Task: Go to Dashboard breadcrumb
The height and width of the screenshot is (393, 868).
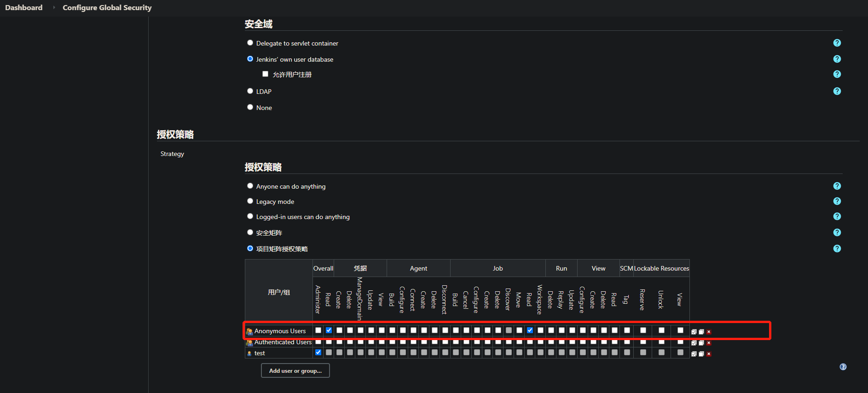Action: (x=24, y=8)
